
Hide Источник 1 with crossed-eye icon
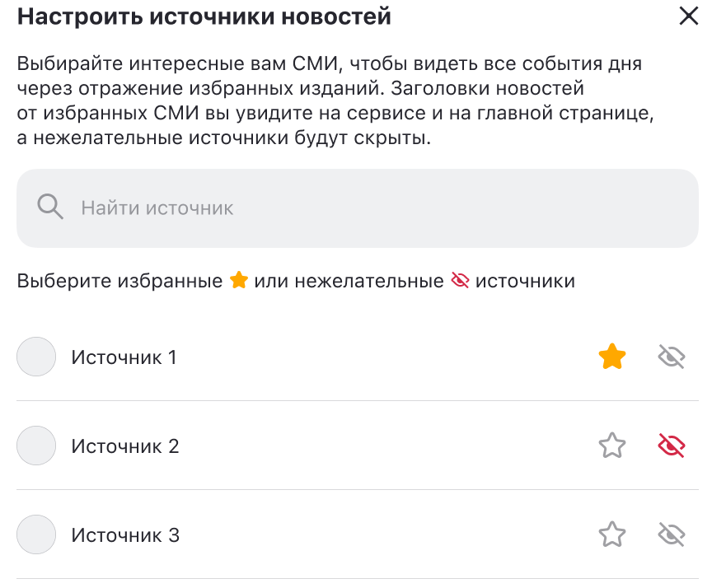[671, 357]
